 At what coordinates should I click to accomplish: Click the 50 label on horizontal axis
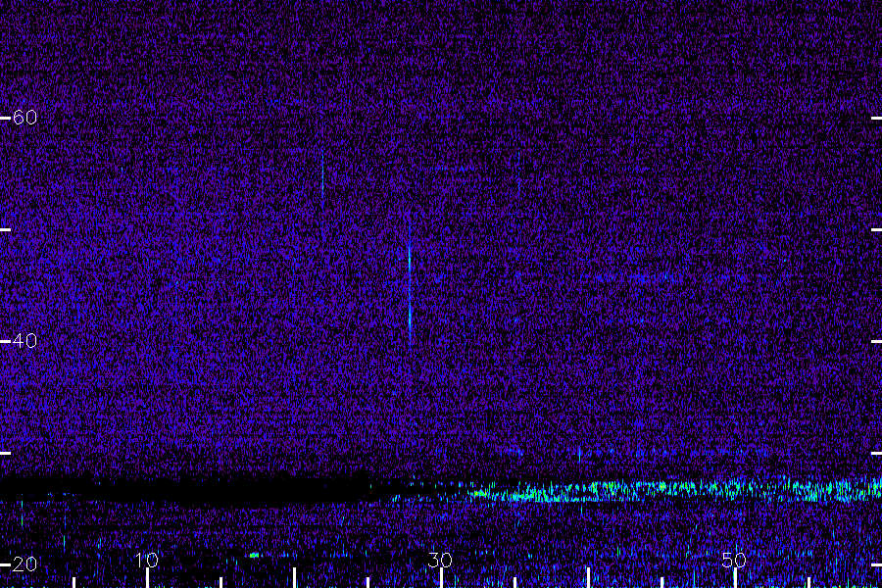tap(733, 560)
